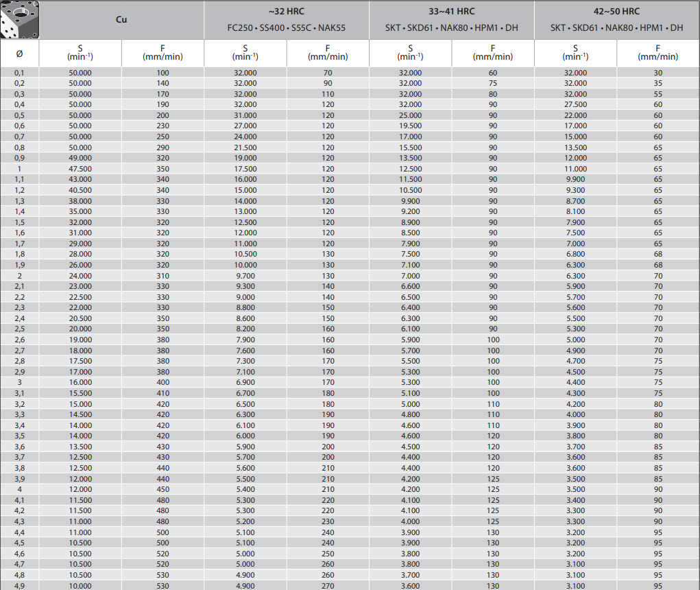Click the S (min⁻¹) header under Cu
The image size is (700, 590).
click(x=80, y=53)
